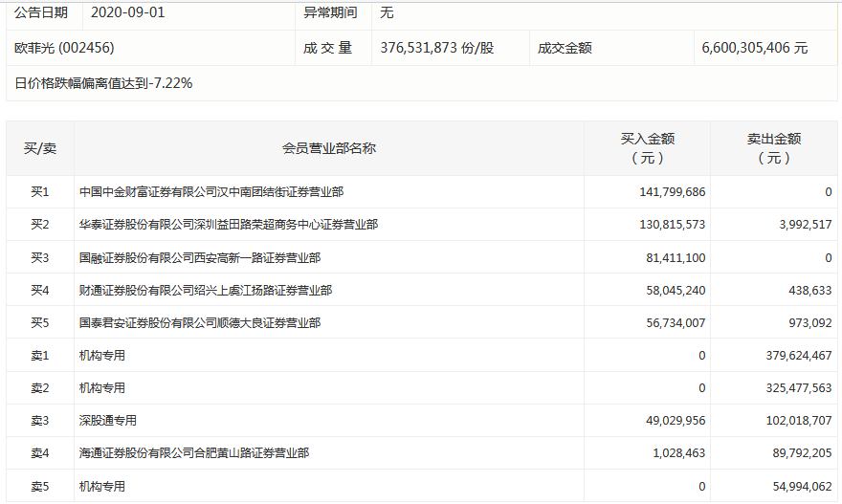Click the 异常期间 label
This screenshot has height=504, width=842.
[330, 12]
